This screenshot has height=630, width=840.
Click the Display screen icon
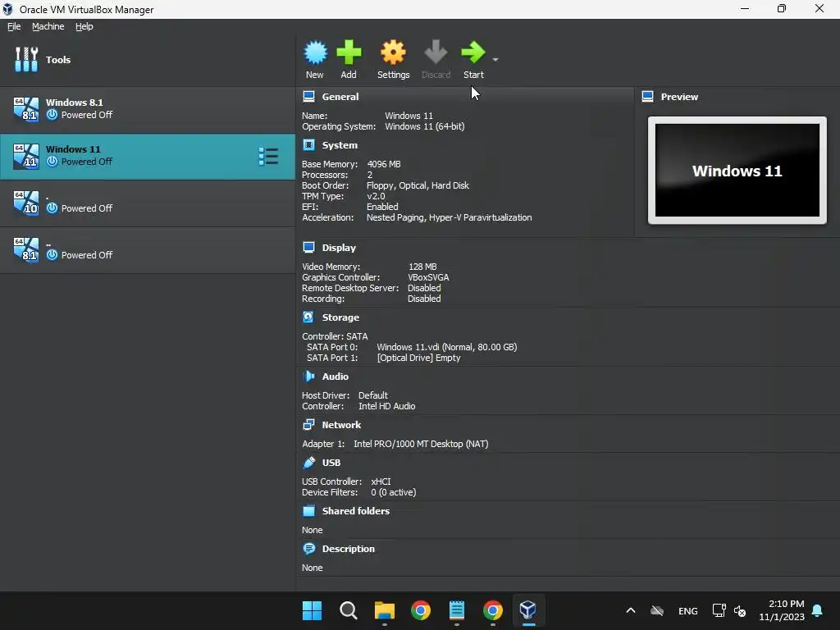tap(308, 248)
